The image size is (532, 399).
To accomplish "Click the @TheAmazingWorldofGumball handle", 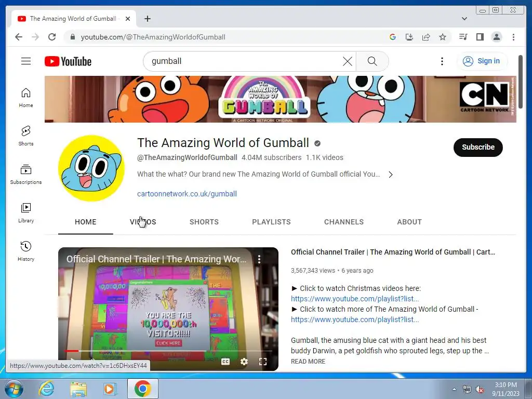I will [x=187, y=157].
